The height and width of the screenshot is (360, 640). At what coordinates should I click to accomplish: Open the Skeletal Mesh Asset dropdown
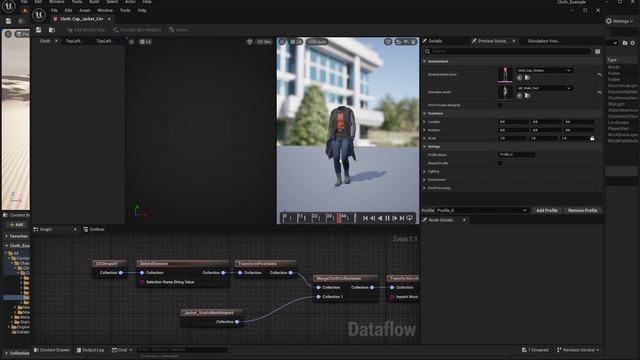point(544,70)
